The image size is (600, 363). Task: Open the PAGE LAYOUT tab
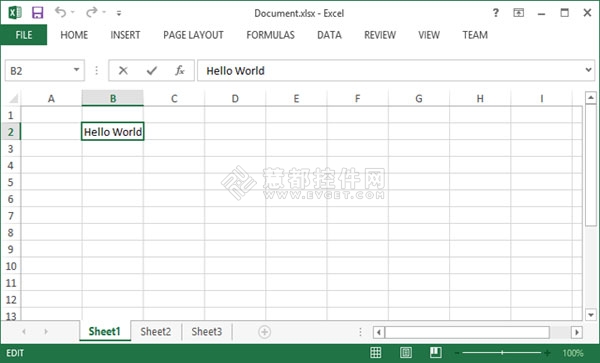click(193, 35)
